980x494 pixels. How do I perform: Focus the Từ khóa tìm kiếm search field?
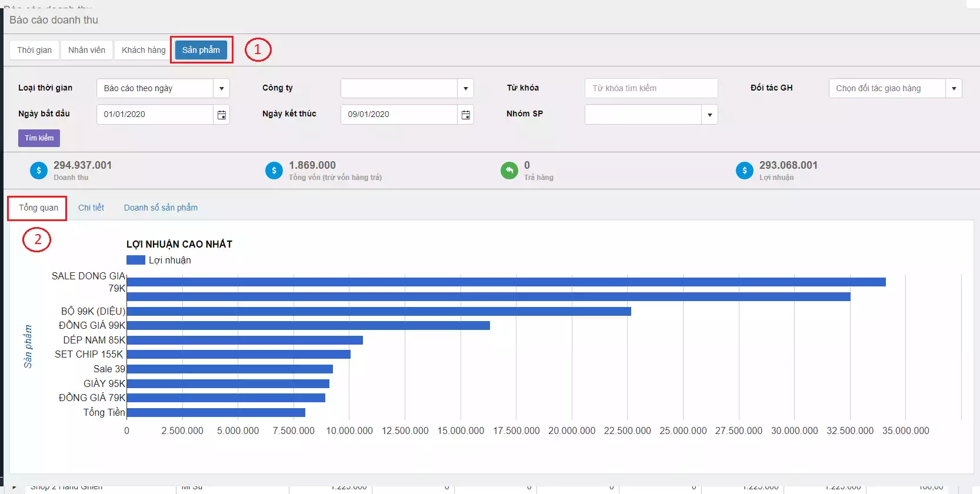pos(651,88)
